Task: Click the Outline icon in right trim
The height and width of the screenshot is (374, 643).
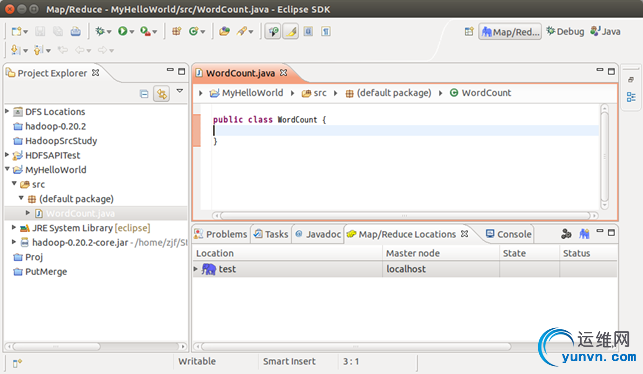Action: coord(631,97)
